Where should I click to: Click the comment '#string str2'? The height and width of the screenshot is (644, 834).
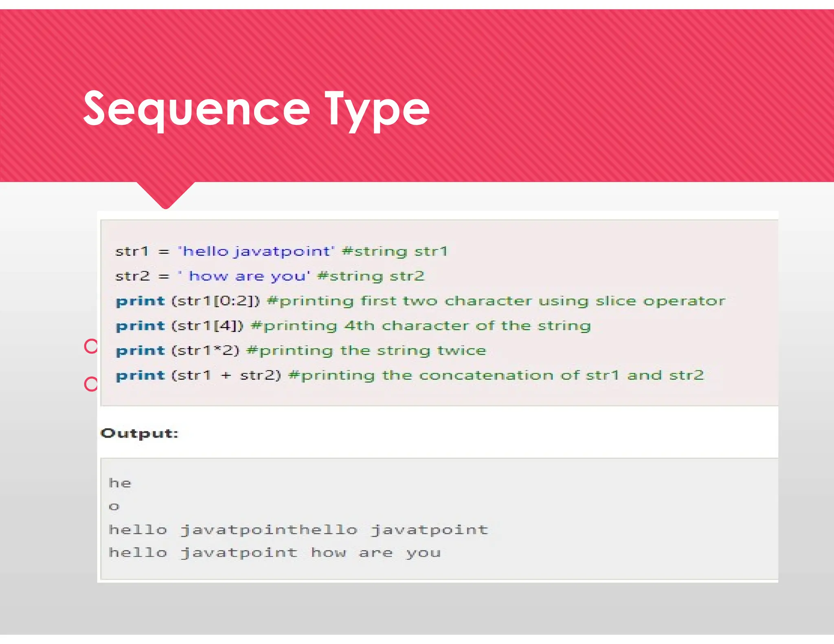click(371, 276)
